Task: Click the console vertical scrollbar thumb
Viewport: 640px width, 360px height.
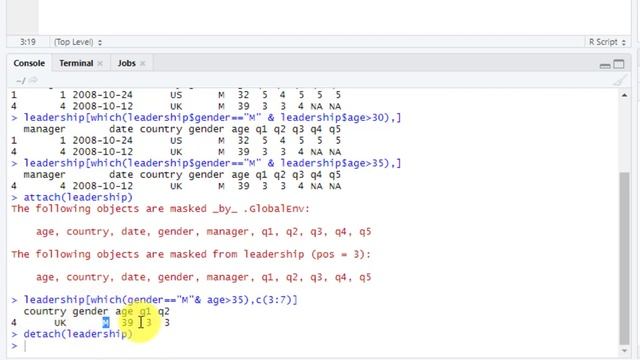Action: pos(624,258)
